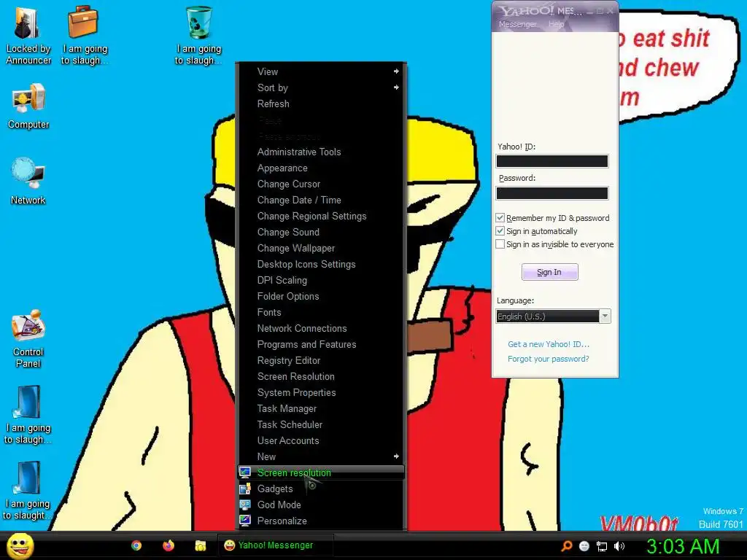Image resolution: width=747 pixels, height=560 pixels.
Task: Choose Personalize in the context menu
Action: [322, 521]
